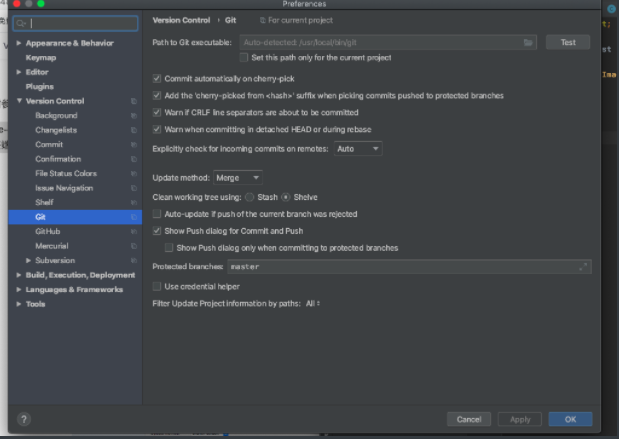Uncheck 'Commit automatically on cherry-pick'
The width and height of the screenshot is (619, 439).
157,79
